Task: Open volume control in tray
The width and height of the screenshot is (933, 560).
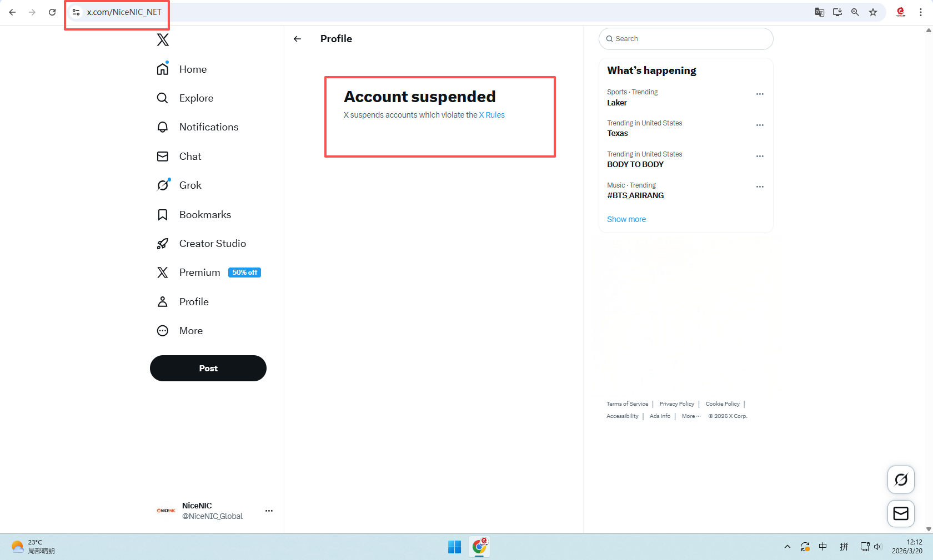Action: point(877,547)
